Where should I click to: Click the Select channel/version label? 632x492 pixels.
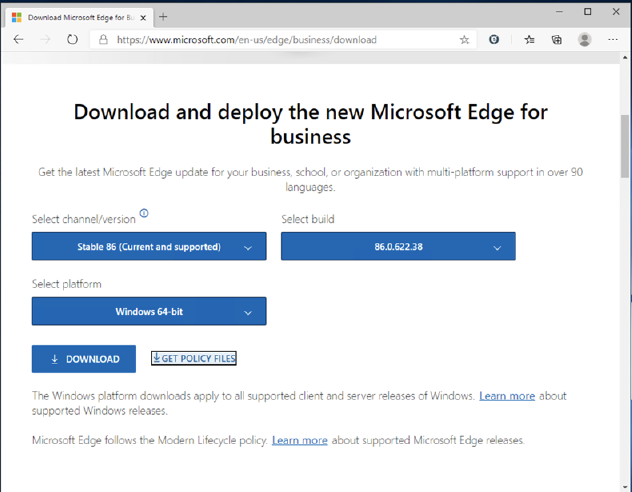(84, 219)
